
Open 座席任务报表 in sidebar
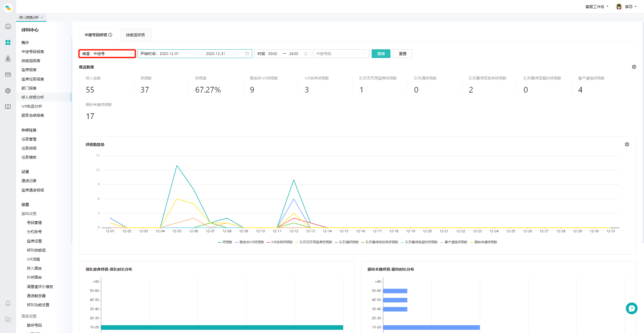click(33, 79)
